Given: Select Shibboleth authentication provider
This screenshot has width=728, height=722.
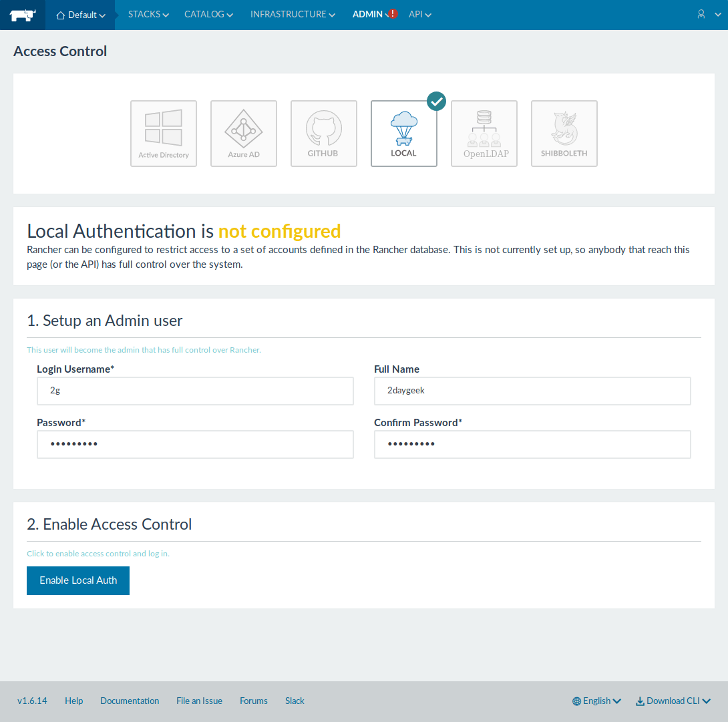Looking at the screenshot, I should coord(564,134).
